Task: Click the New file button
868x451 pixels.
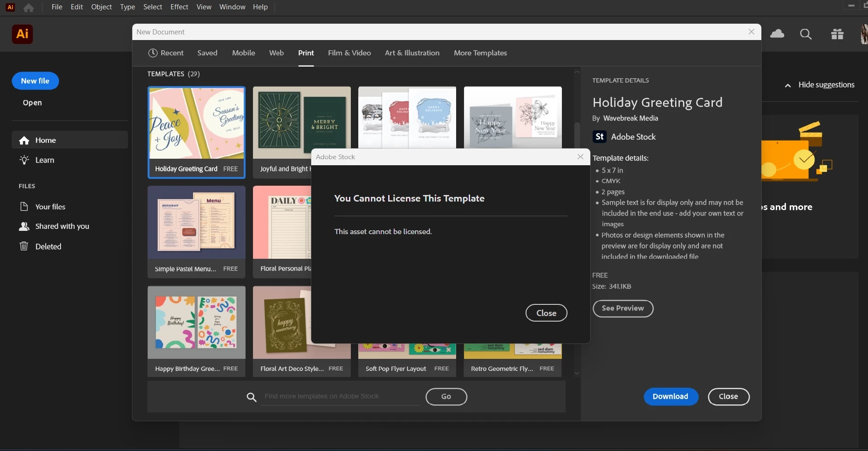Action: point(35,81)
